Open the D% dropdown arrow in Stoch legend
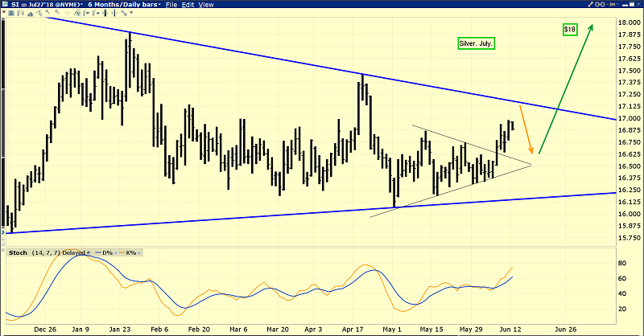This screenshot has width=644, height=336. pyautogui.click(x=114, y=252)
